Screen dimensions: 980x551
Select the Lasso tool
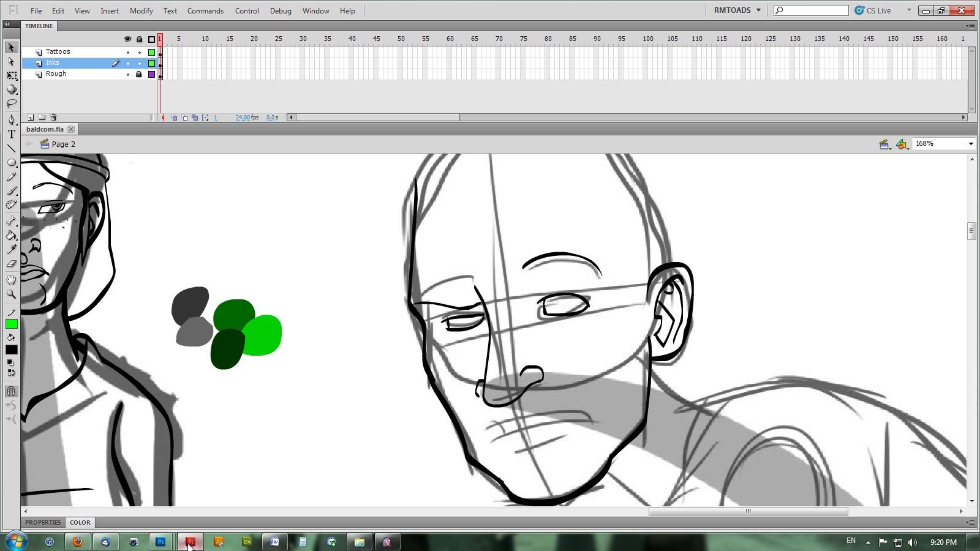tap(12, 103)
